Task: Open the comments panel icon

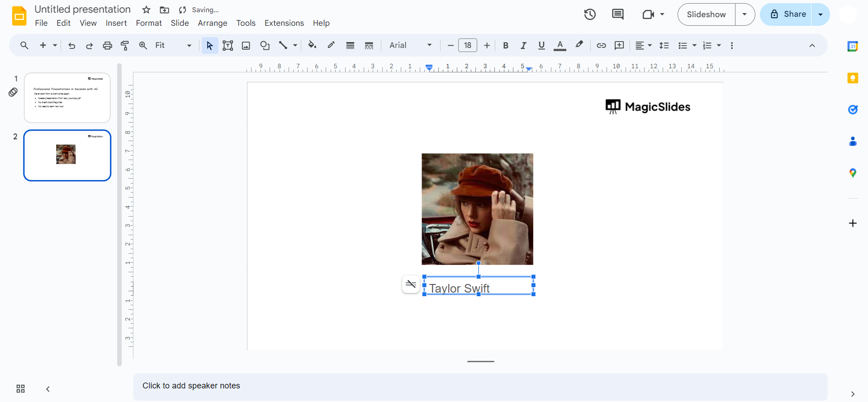Action: (617, 14)
